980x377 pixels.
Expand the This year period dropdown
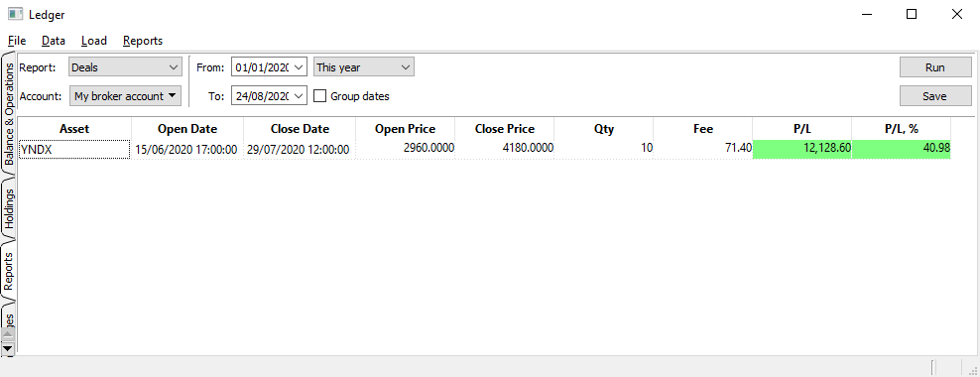coord(364,66)
